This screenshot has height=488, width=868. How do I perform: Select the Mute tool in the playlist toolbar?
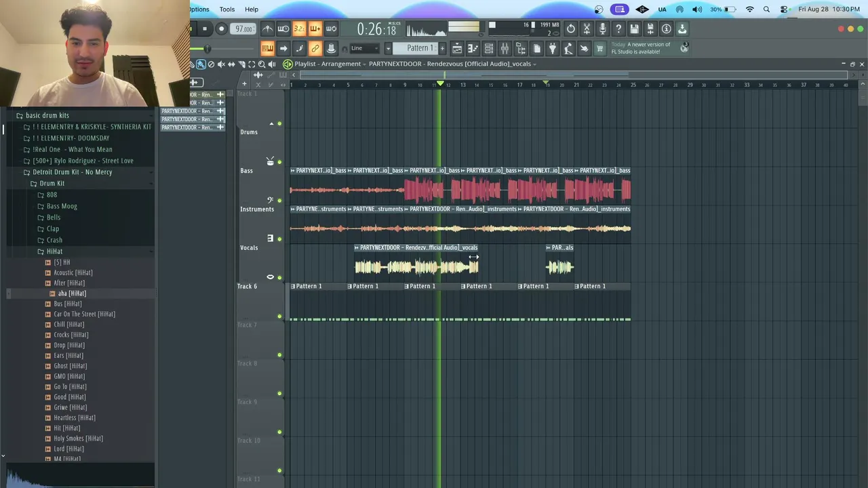click(x=221, y=64)
